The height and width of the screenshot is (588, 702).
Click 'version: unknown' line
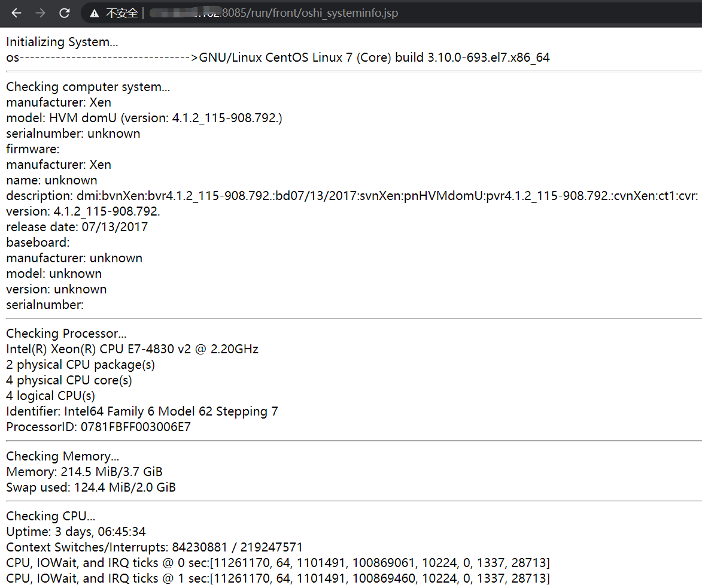coord(56,289)
